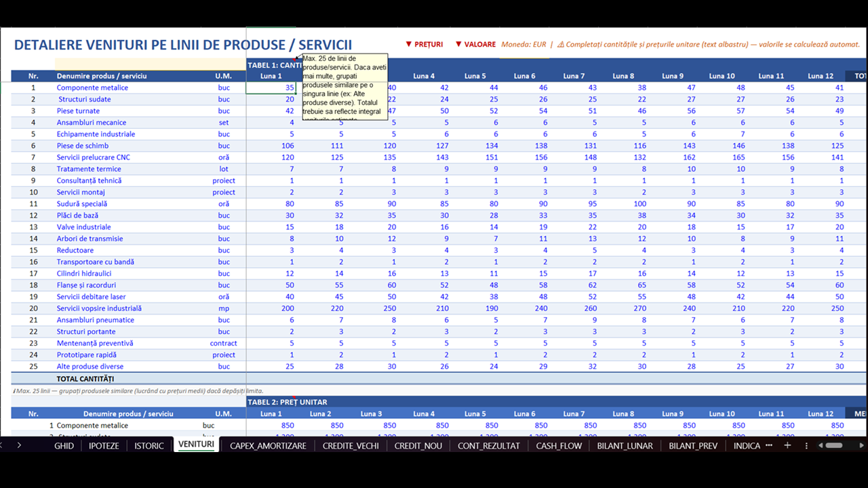Image resolution: width=868 pixels, height=488 pixels.
Task: Click 'Servicii vopsire industrială' cell
Action: point(99,308)
